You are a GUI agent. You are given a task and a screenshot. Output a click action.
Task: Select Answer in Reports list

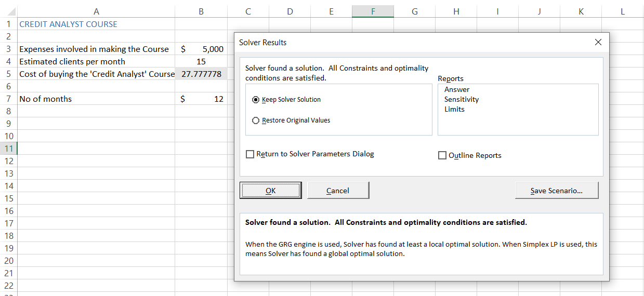pyautogui.click(x=457, y=89)
